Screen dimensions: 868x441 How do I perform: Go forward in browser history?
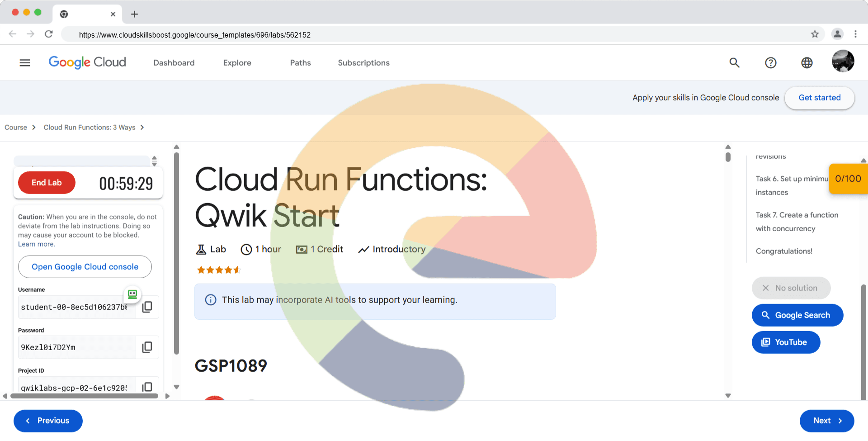[x=30, y=34]
